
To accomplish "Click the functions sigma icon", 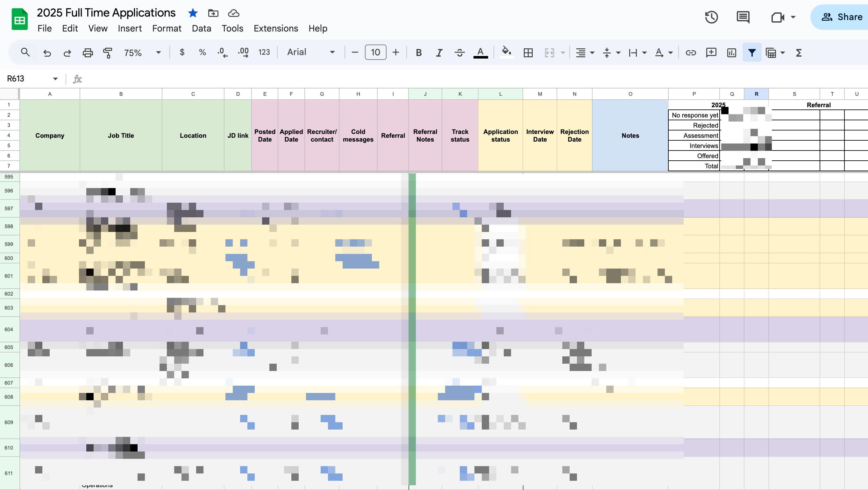I will (x=798, y=52).
